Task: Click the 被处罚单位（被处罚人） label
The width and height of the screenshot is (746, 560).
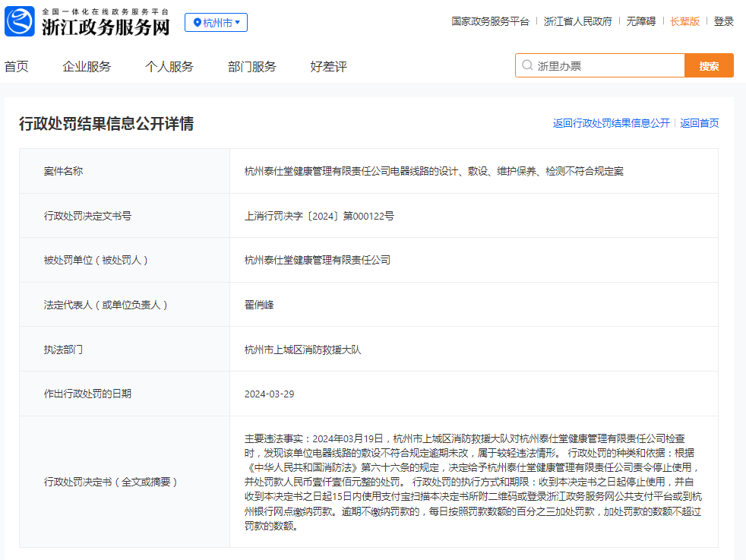Action: coord(96,261)
